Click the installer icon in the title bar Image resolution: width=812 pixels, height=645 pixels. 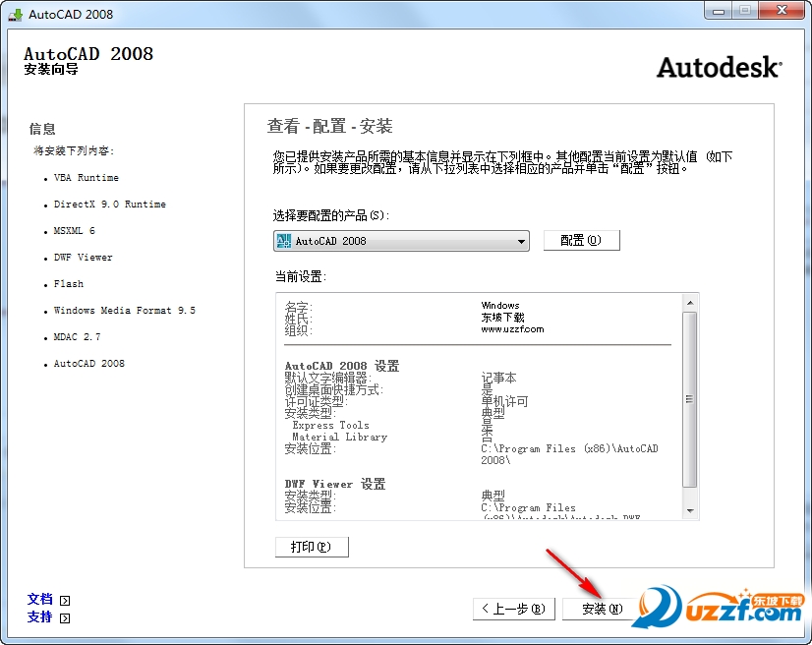[15, 14]
